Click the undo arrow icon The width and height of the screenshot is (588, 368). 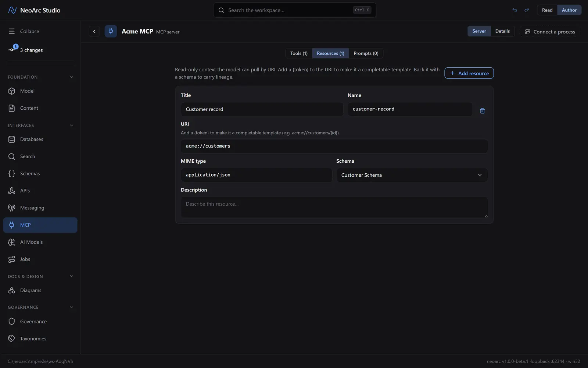coord(514,10)
